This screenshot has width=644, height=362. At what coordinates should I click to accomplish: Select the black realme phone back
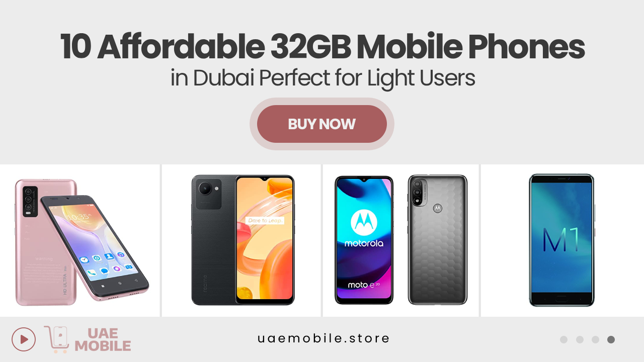pos(213,240)
